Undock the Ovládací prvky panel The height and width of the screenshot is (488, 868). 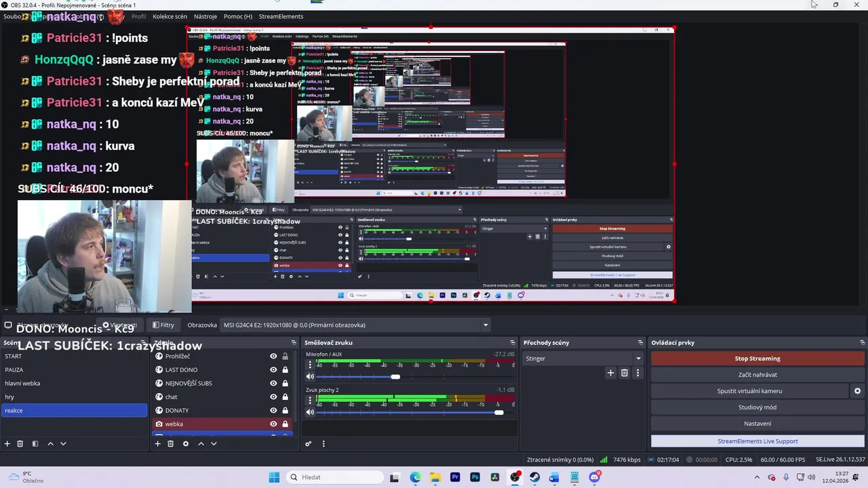(863, 342)
